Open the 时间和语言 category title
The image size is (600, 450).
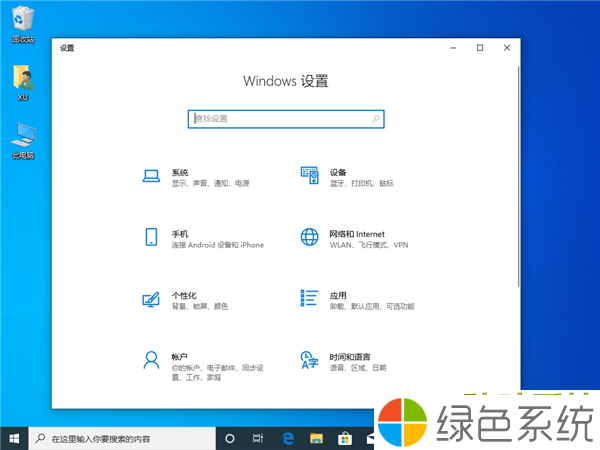(350, 357)
